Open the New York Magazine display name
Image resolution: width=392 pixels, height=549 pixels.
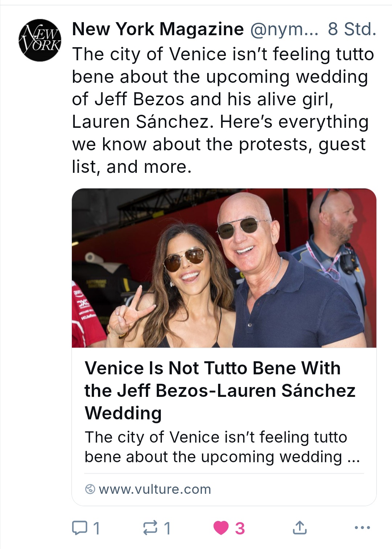point(158,29)
